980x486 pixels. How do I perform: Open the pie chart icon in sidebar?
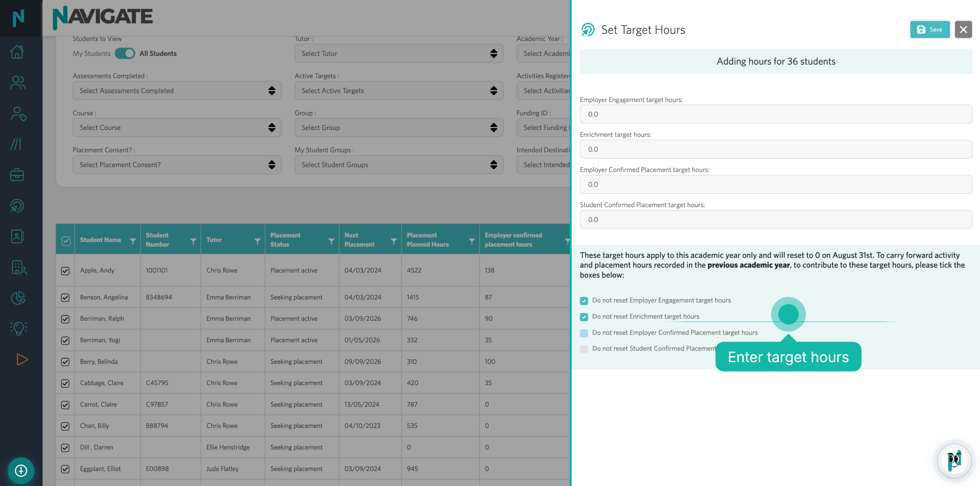(18, 298)
